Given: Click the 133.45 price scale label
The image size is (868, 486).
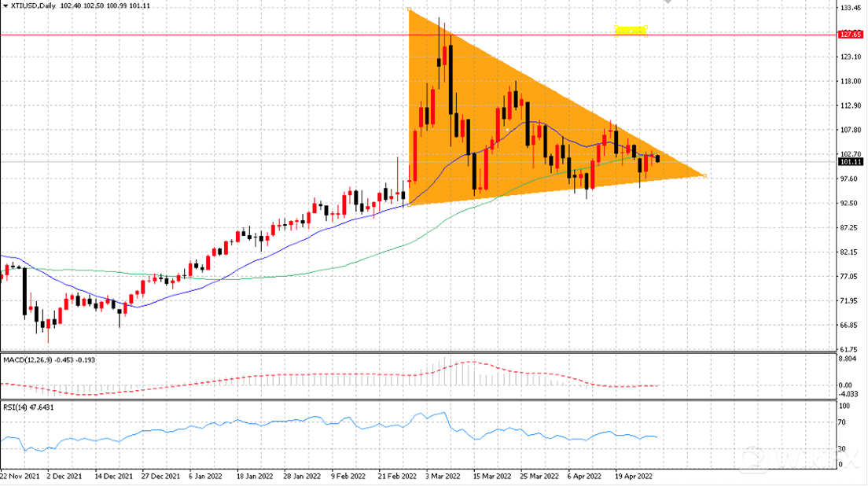Looking at the screenshot, I should coord(850,8).
